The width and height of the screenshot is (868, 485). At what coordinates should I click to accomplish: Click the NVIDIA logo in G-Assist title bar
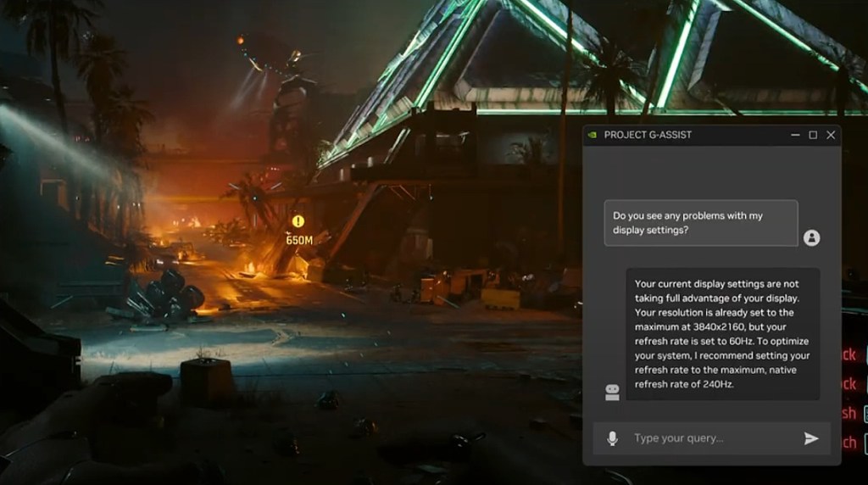click(x=593, y=135)
